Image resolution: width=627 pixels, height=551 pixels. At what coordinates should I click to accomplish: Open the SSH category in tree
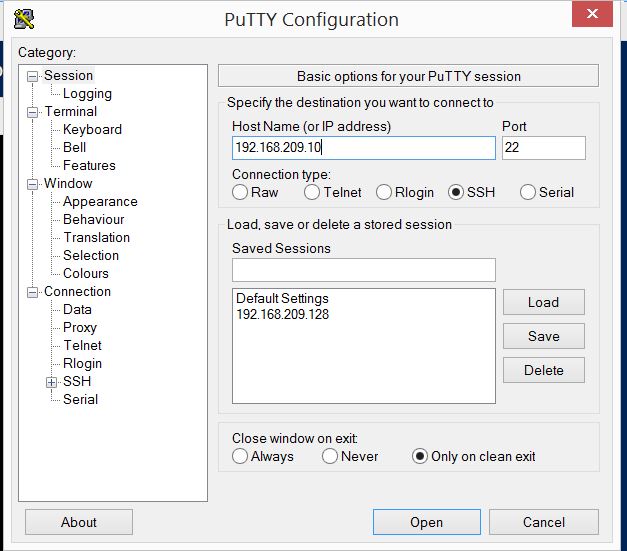pos(77,381)
